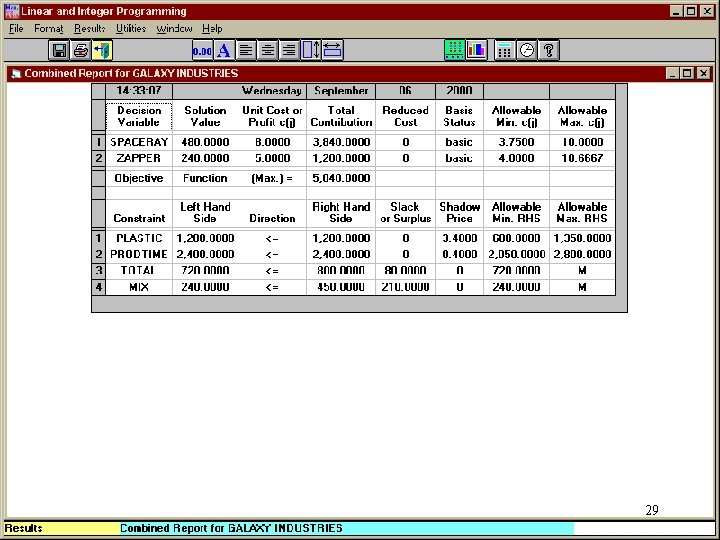Select row header 1 for SPACERAY
This screenshot has height=540, width=720.
[98, 142]
